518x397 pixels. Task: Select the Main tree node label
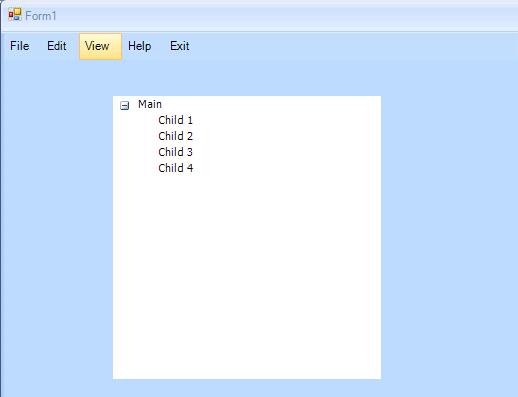[x=150, y=104]
